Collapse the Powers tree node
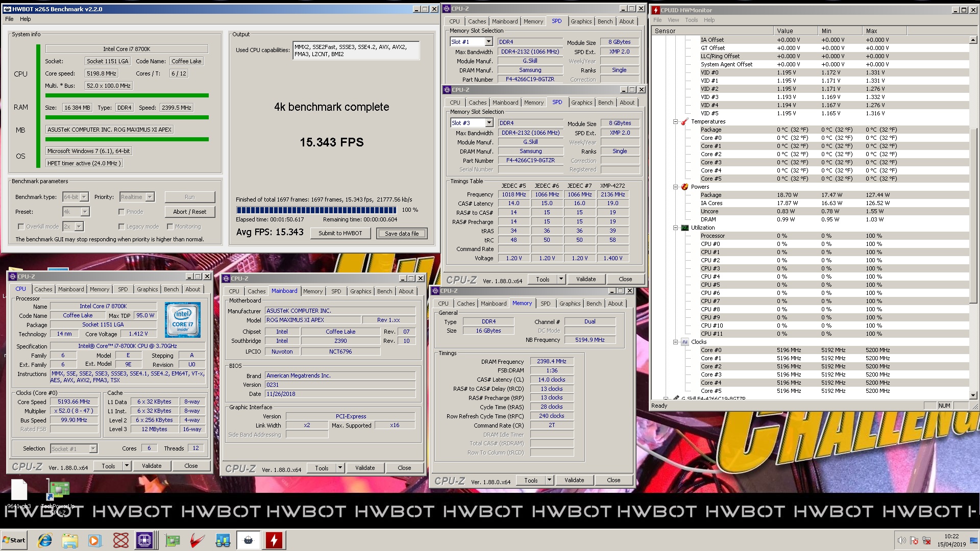Image resolution: width=980 pixels, height=551 pixels. pyautogui.click(x=675, y=187)
